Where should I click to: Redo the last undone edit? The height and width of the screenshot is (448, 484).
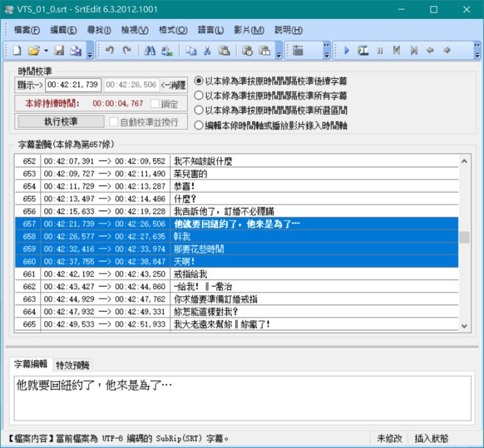coord(127,50)
